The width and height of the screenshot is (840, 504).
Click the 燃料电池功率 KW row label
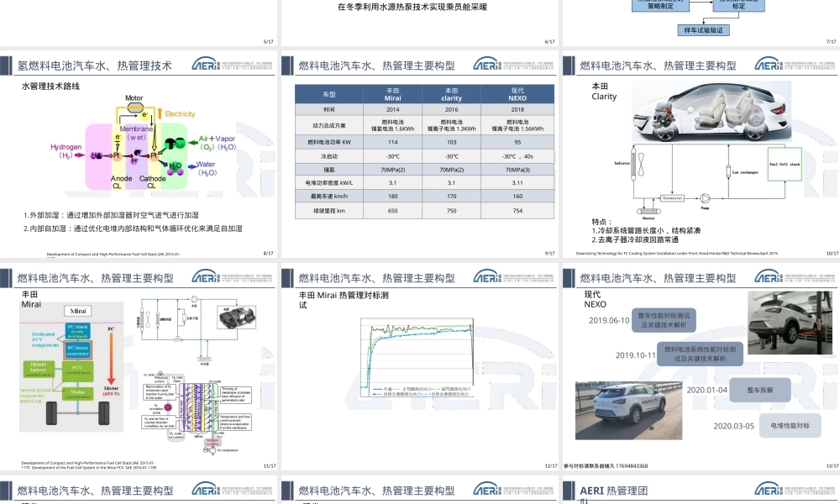(329, 143)
